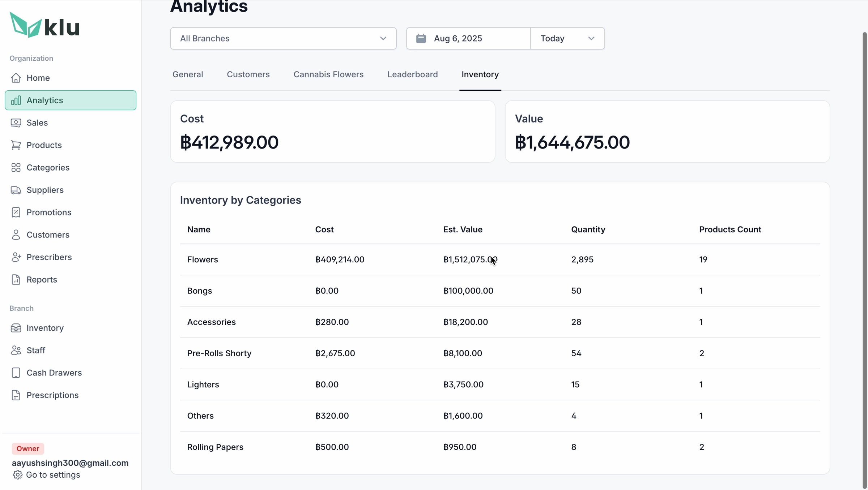Expand the Today date range dropdown
This screenshot has width=868, height=490.
coord(567,38)
